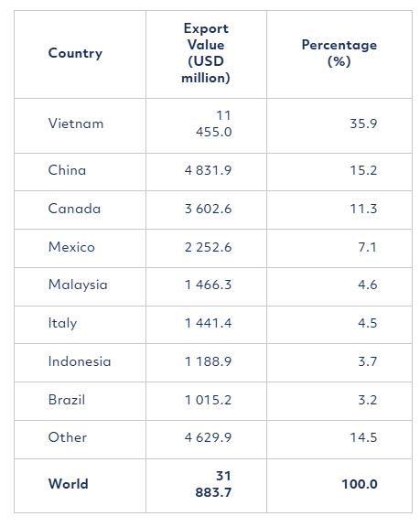
Task: Click the China row label
Action: (x=67, y=170)
